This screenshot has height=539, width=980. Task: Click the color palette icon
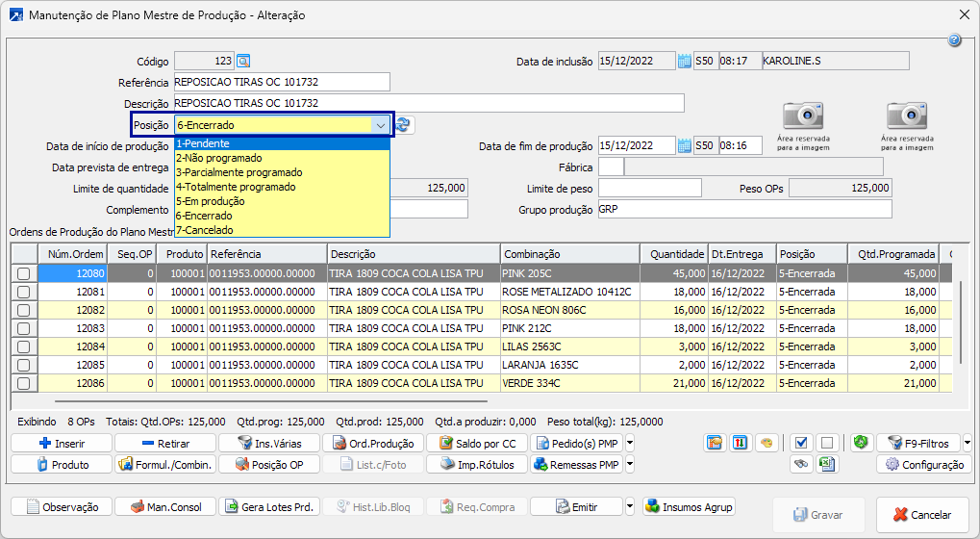[766, 443]
